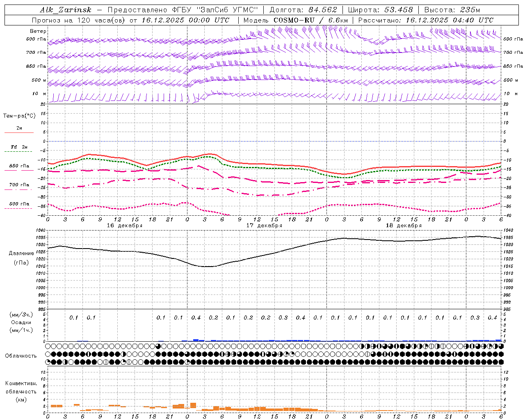Viewport: 525px width, 420px height.
Task: Click the Td 2м legend text
Action: point(19,147)
